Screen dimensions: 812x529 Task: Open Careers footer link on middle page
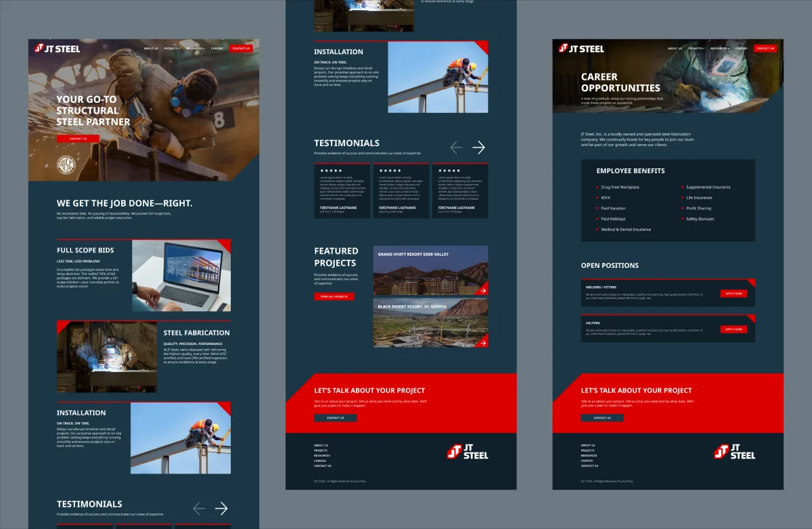(321, 461)
